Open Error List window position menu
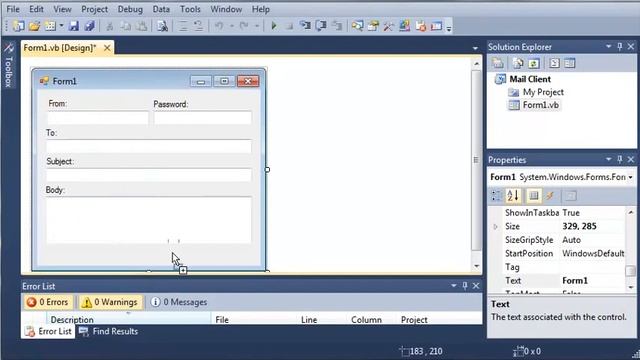This screenshot has height=360, width=640. (453, 286)
